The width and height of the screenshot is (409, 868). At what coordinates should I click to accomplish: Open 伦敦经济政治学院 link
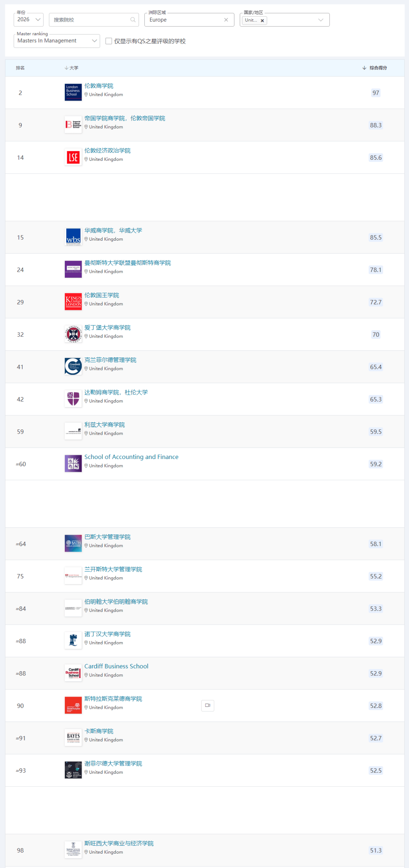[x=108, y=151]
